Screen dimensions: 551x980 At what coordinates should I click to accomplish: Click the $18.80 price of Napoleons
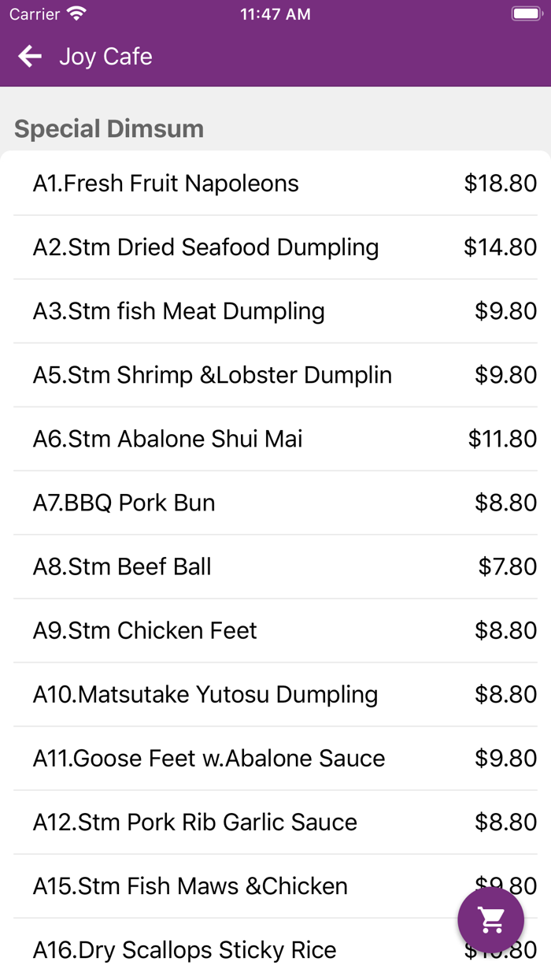coord(500,184)
